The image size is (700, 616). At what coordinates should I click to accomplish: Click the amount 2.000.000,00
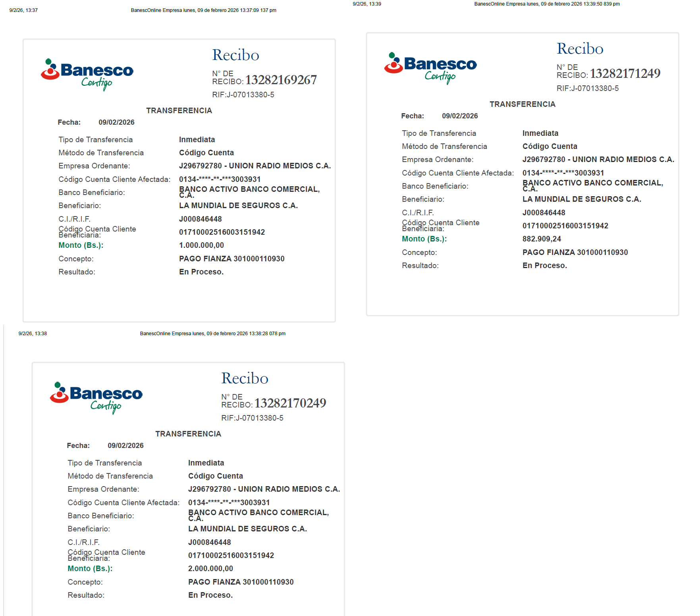(x=210, y=569)
